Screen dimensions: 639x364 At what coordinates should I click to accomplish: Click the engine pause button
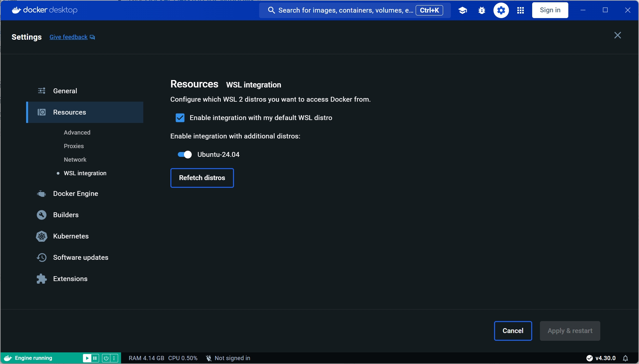pos(95,358)
